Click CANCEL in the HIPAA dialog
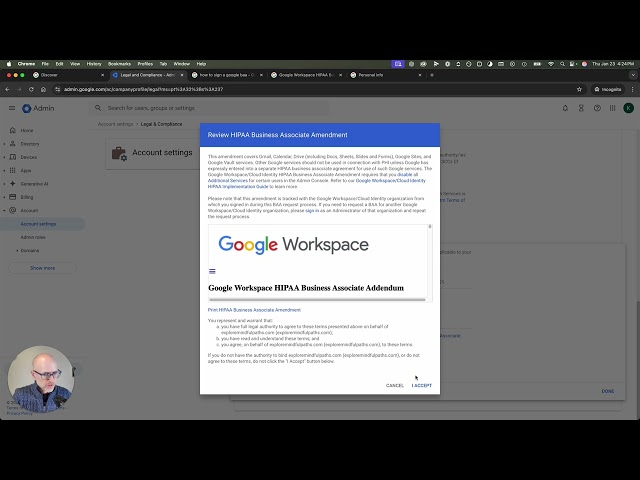 (394, 385)
